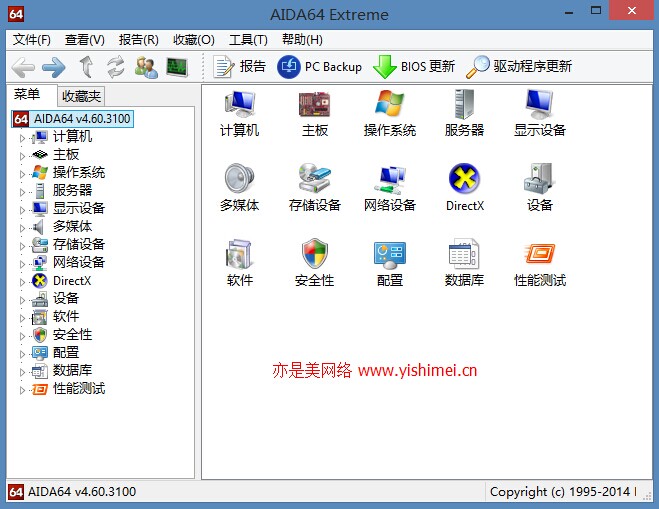Select 设备 in the left tree
The height and width of the screenshot is (509, 659).
[66, 298]
